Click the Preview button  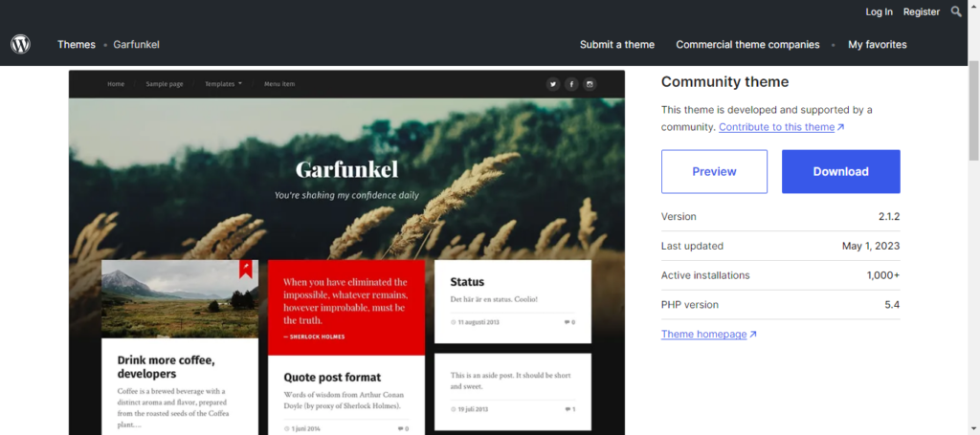click(714, 172)
